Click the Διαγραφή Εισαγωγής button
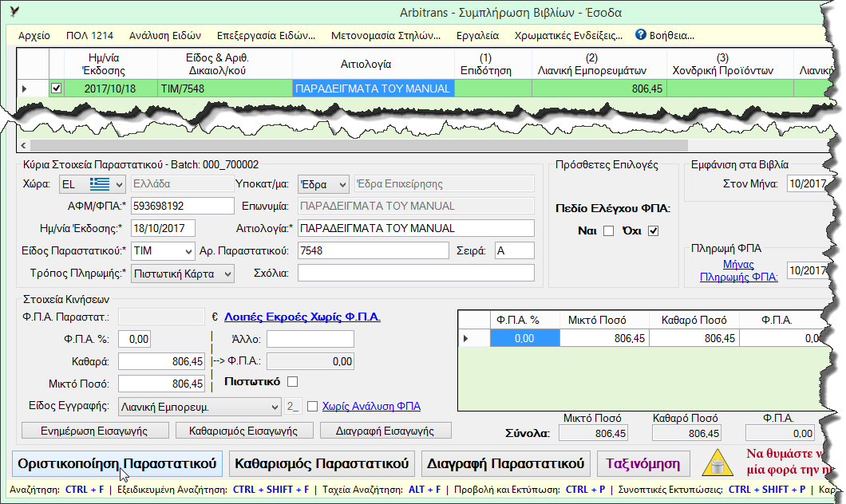846x504 pixels. [x=385, y=431]
